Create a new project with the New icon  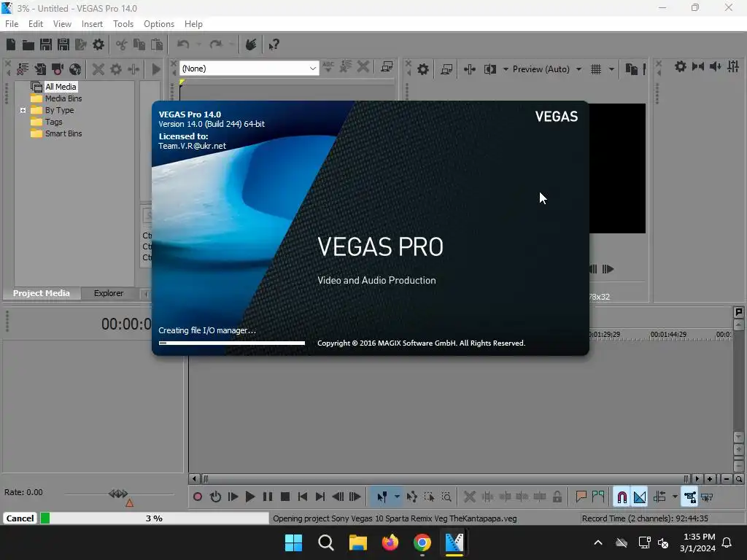pyautogui.click(x=11, y=44)
